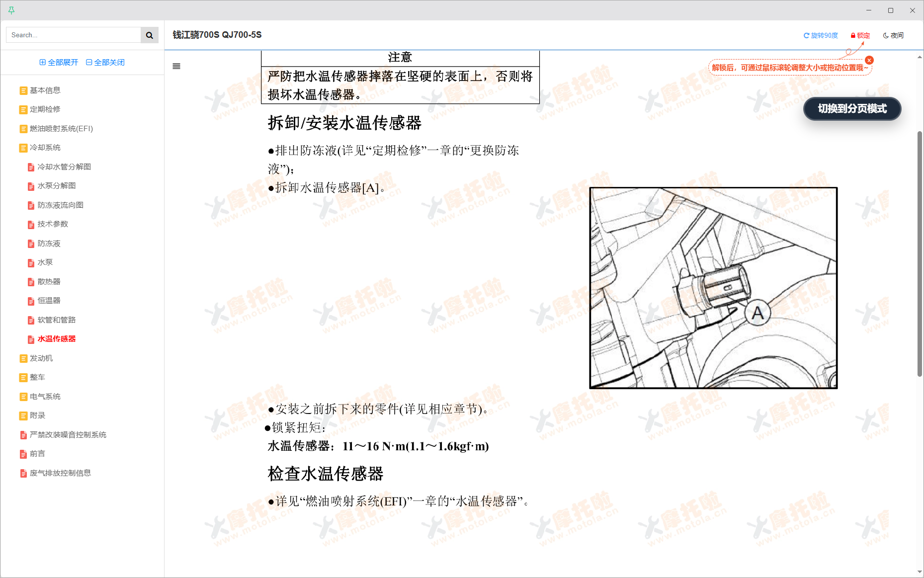Click 全部关闭 to collapse all chapters
924x578 pixels.
tap(105, 62)
